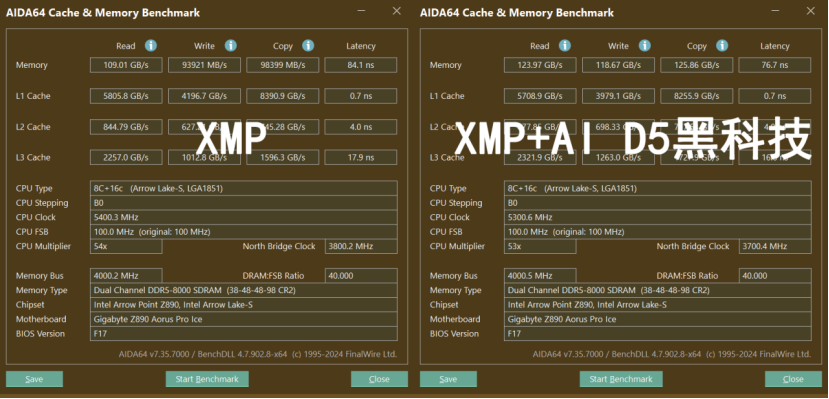Click Close button in left window
829x399 pixels.
pos(379,379)
